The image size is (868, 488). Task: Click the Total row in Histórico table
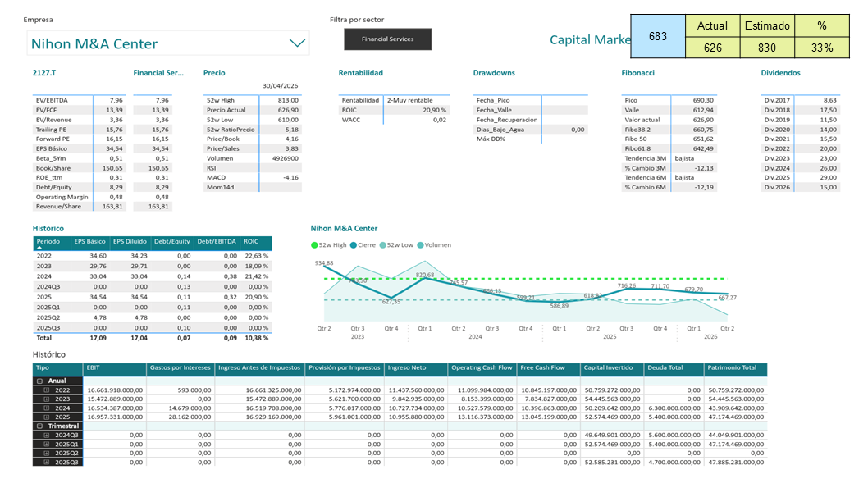click(x=152, y=338)
